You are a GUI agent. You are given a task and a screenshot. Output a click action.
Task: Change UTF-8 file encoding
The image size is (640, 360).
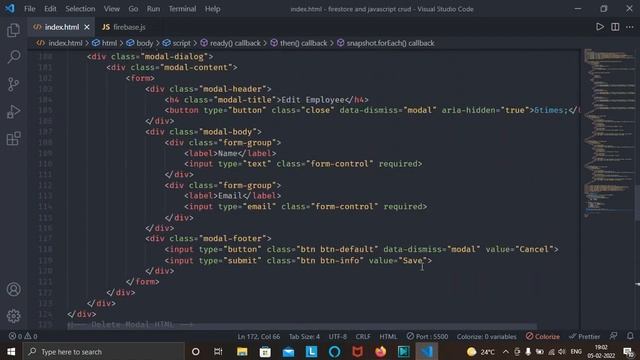(x=338, y=336)
